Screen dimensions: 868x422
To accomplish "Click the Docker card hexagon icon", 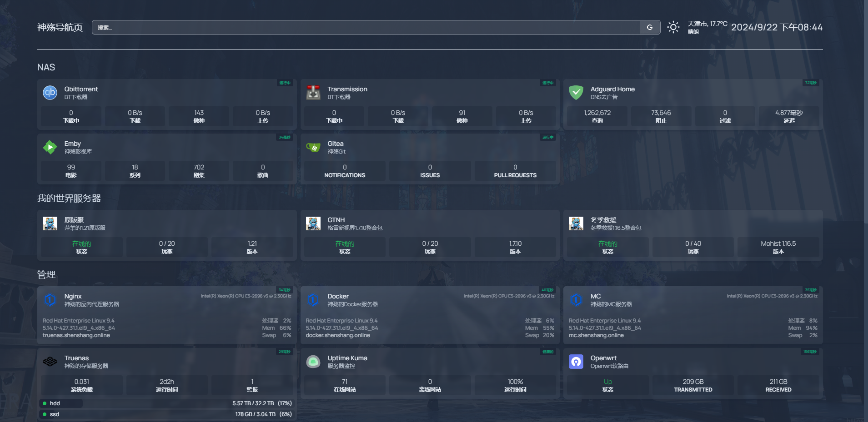I will point(313,300).
